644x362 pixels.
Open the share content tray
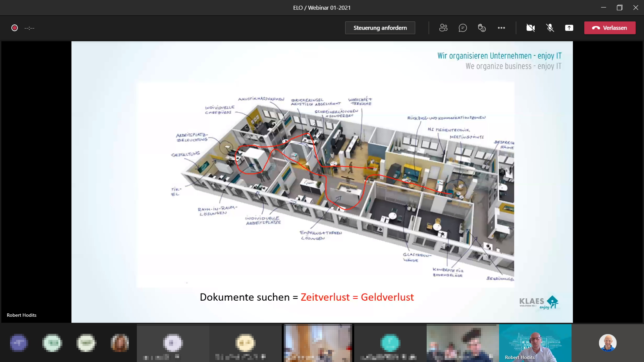click(x=569, y=28)
